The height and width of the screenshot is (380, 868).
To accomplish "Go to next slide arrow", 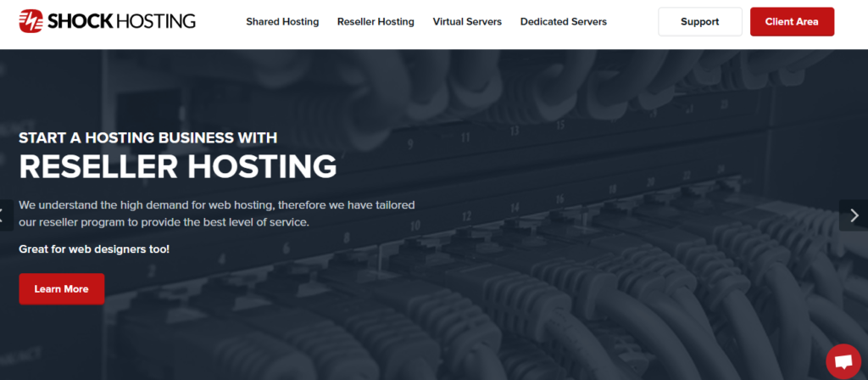I will tap(854, 215).
